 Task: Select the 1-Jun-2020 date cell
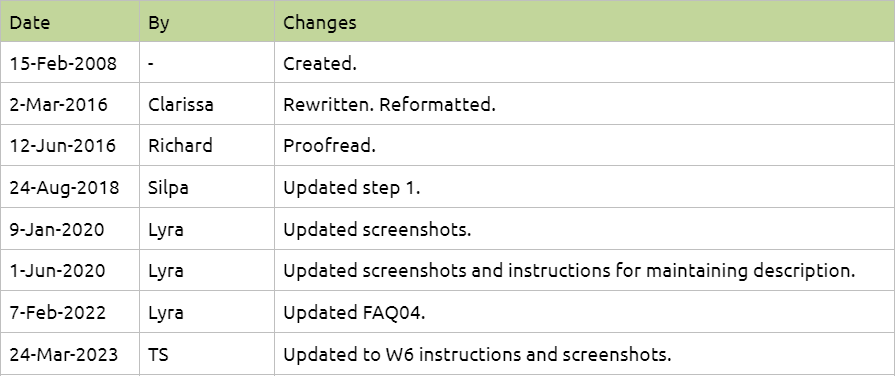pyautogui.click(x=70, y=270)
